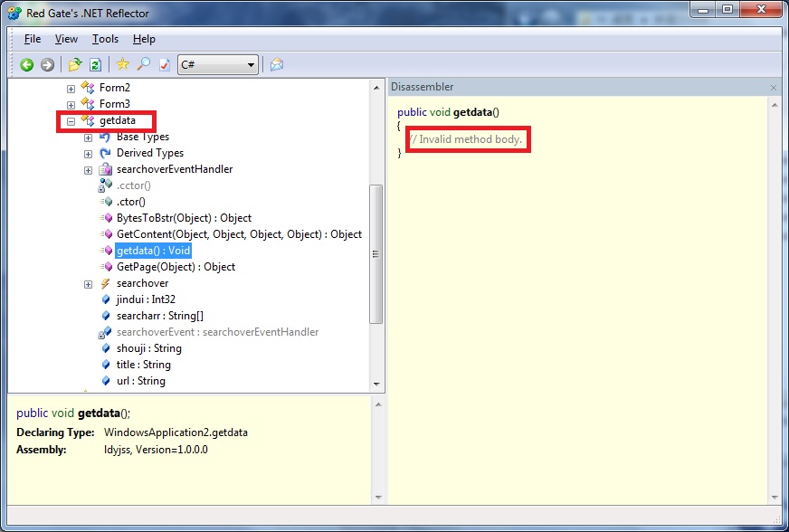Select the title : String field
Screen dimensions: 789x532
click(143, 365)
